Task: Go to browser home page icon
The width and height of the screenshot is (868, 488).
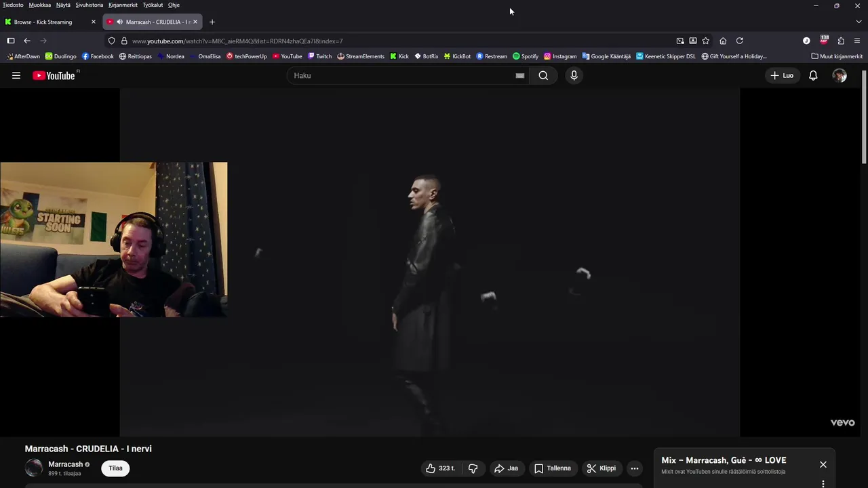Action: point(723,41)
